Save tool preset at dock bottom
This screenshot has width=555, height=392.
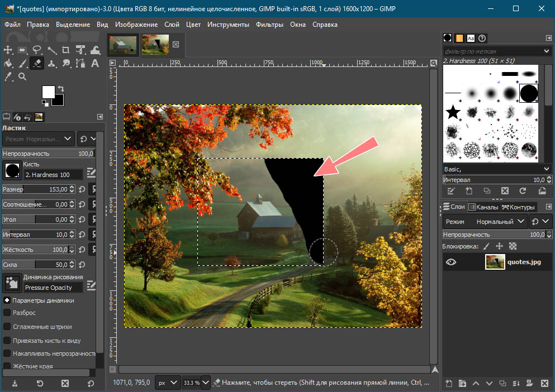click(15, 383)
